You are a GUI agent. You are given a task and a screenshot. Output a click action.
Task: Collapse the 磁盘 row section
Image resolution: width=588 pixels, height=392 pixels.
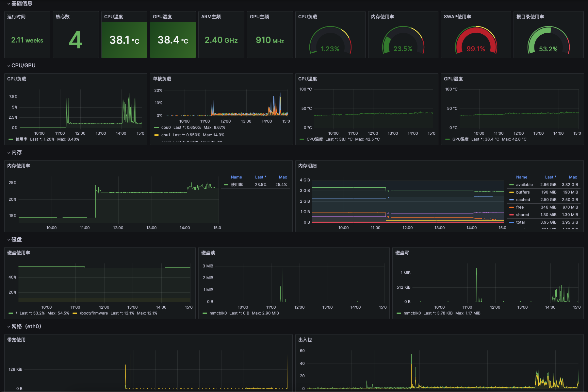[x=15, y=239]
